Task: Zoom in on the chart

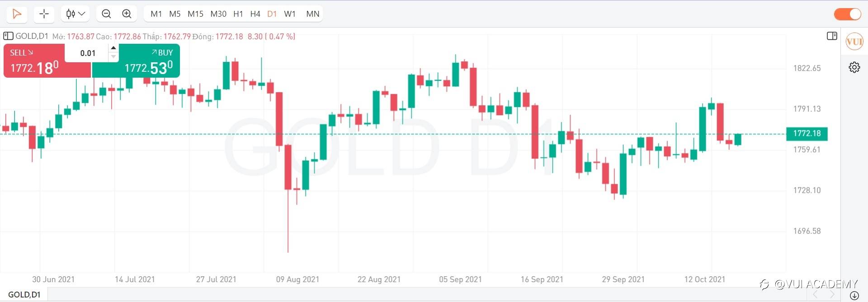Action: (x=127, y=14)
